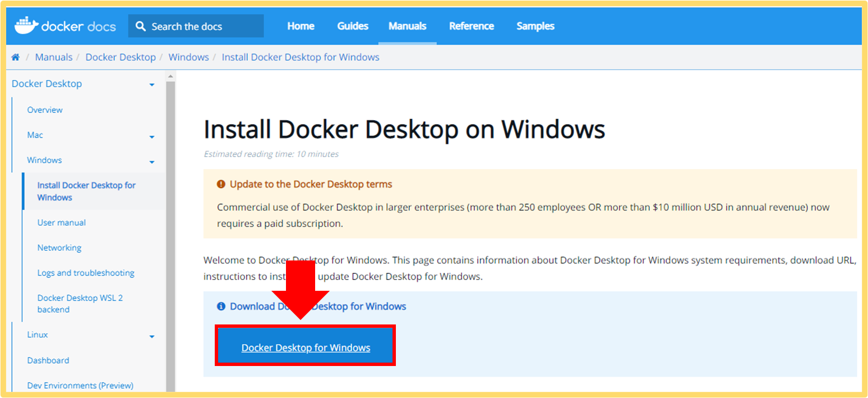Click Estimated reading time: 10 minutes text
This screenshot has height=398, width=868.
(271, 154)
